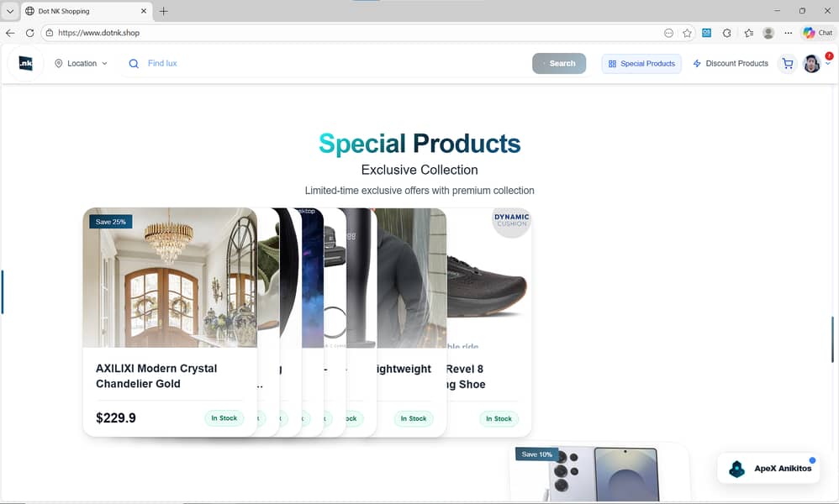
Task: Open the Discount Products tab
Action: point(731,63)
